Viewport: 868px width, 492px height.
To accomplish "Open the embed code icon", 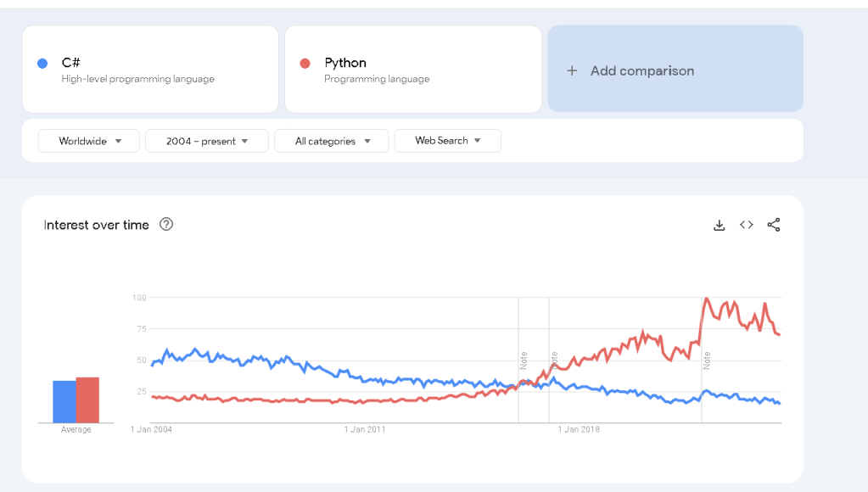I will pyautogui.click(x=746, y=225).
